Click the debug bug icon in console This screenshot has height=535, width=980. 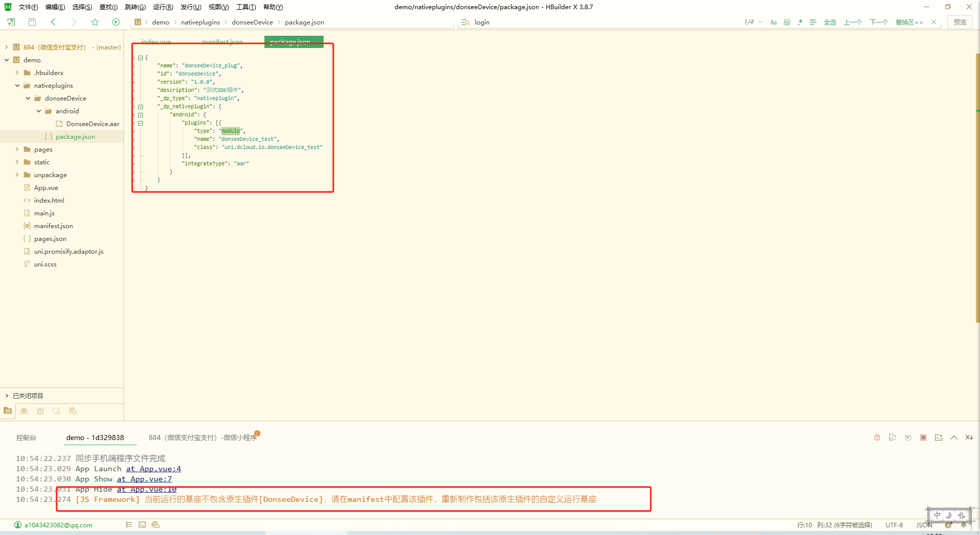[x=877, y=437]
